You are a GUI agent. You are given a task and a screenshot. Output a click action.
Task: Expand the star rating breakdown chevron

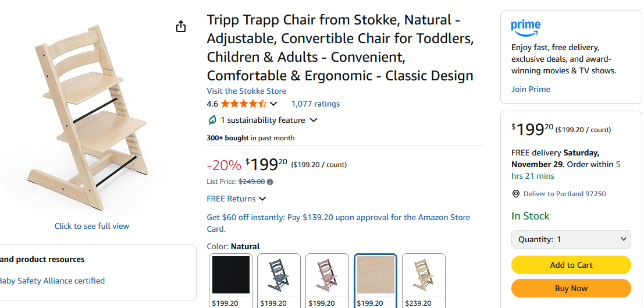[x=273, y=104]
